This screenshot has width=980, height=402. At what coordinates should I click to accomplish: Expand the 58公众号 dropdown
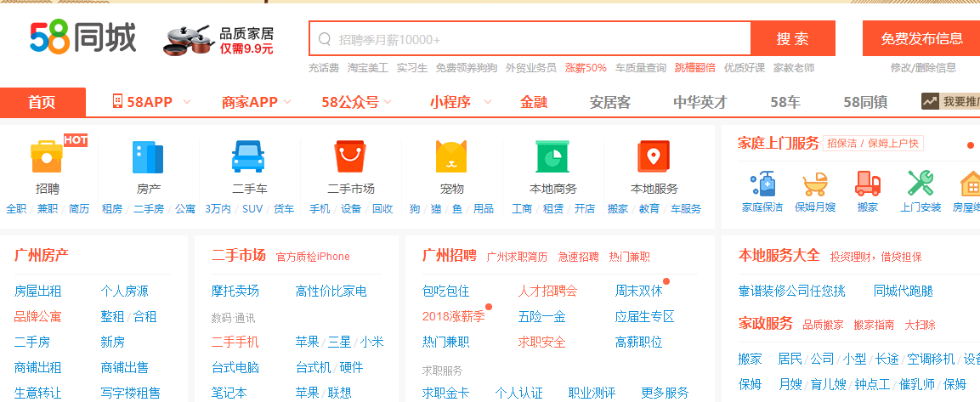click(388, 102)
